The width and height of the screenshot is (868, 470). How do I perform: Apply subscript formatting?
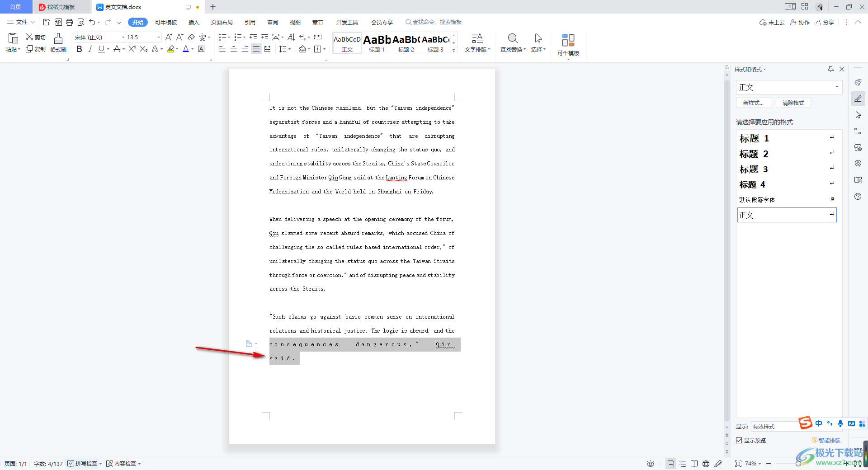(143, 49)
